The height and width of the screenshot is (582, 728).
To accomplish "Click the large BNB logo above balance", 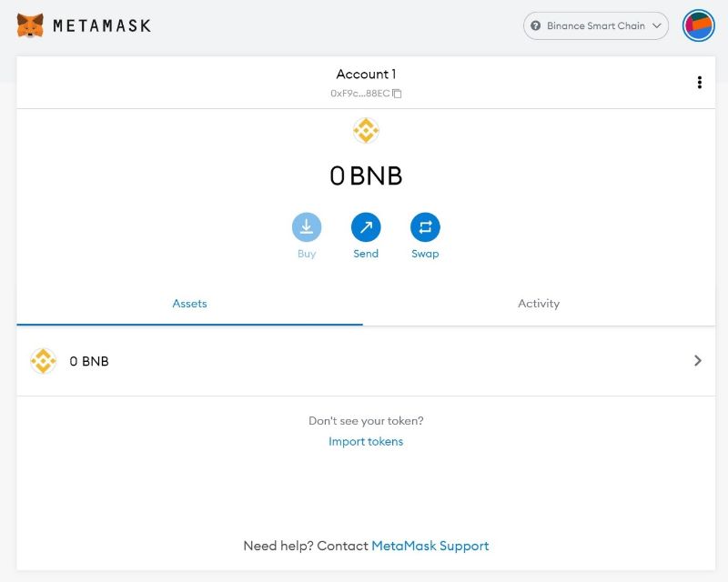I will click(x=366, y=131).
